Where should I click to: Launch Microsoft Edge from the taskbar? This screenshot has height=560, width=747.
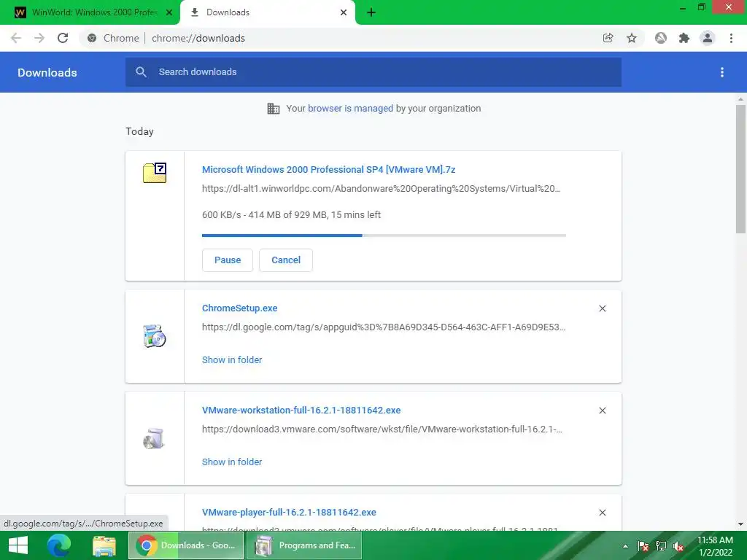[59, 545]
